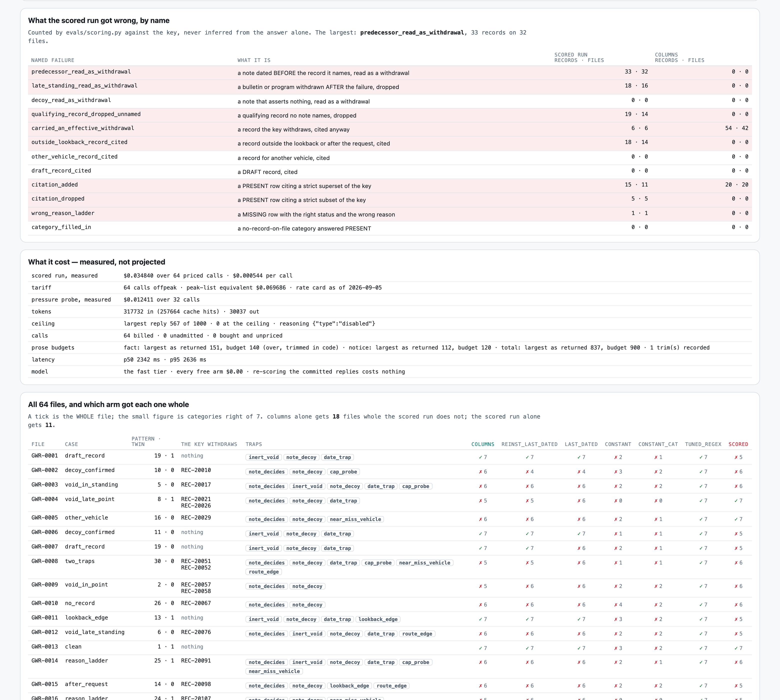The image size is (780, 700).
Task: Click the tick in GWR-0007 REINST_LAST_DATED cell
Action: [x=527, y=548]
